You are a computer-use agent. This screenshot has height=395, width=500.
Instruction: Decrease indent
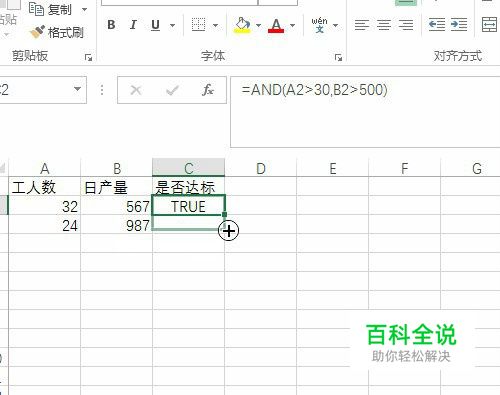click(x=437, y=25)
